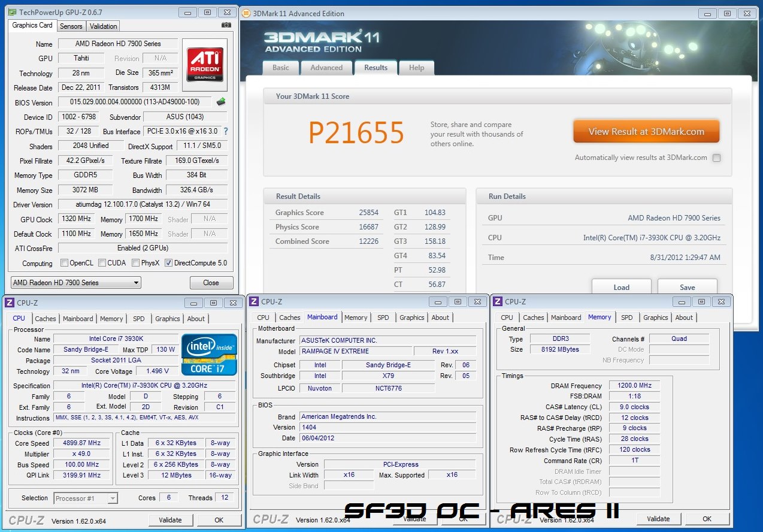Open Graphics tab in the CPU-Z Memory window
The height and width of the screenshot is (532, 763).
[656, 318]
